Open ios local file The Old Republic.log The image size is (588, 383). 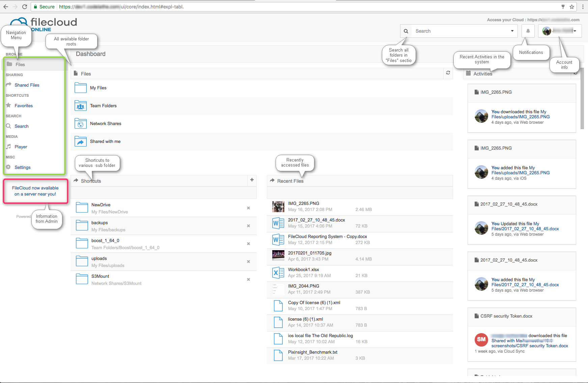click(320, 336)
